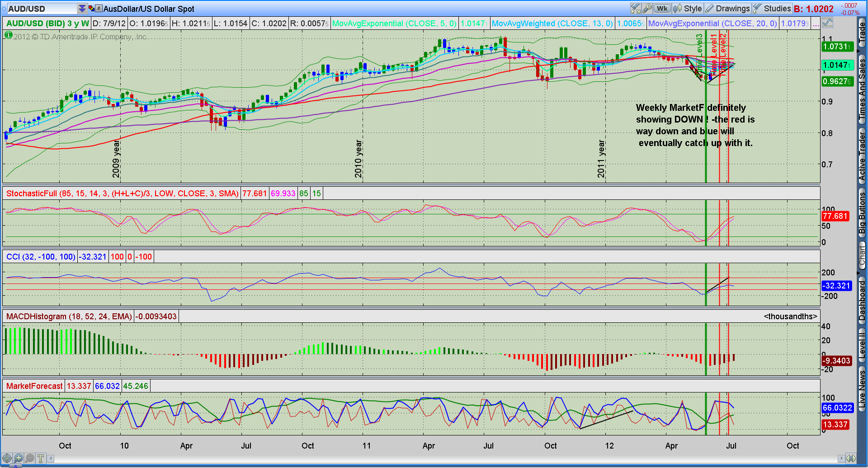Click the B: 1.0202 bid quote
Viewport: 868px width, 468px height.
(x=814, y=9)
